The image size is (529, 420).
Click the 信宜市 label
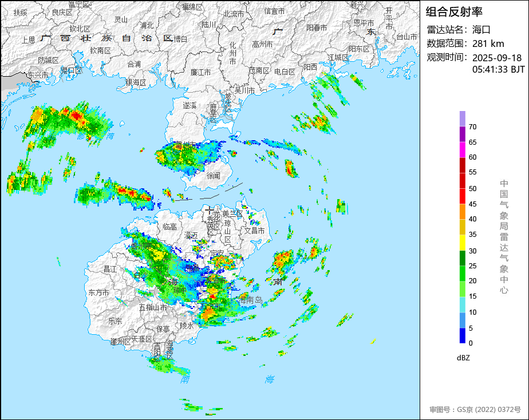[274, 11]
